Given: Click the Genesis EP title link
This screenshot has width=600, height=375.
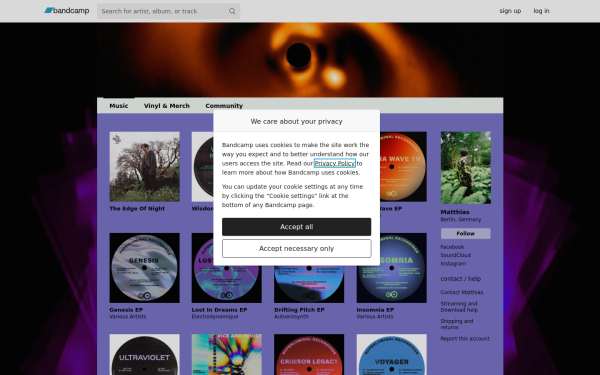Looking at the screenshot, I should [126, 310].
